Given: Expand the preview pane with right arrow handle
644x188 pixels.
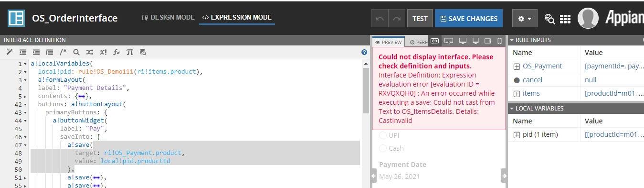Looking at the screenshot, I should [x=504, y=176].
